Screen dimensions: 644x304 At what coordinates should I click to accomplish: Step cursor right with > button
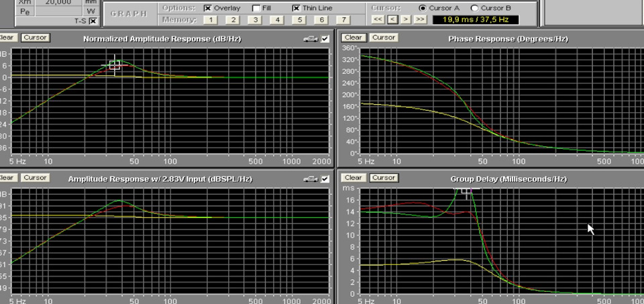(406, 19)
